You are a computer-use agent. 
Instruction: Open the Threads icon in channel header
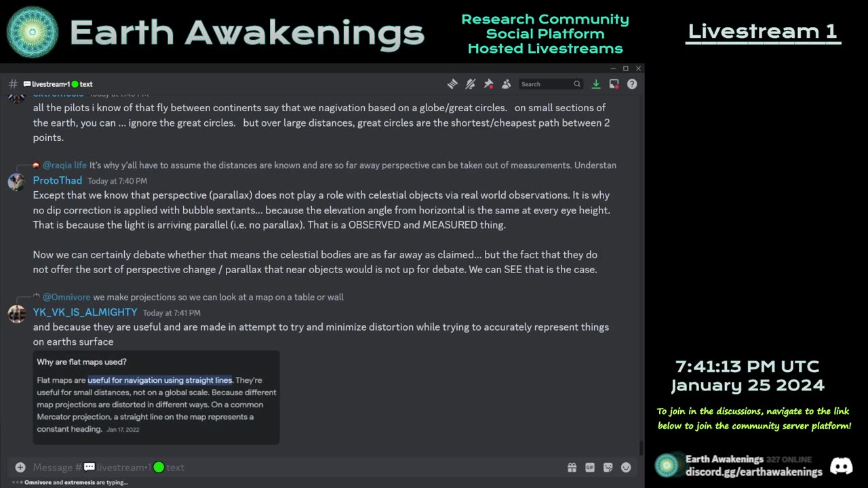click(452, 84)
